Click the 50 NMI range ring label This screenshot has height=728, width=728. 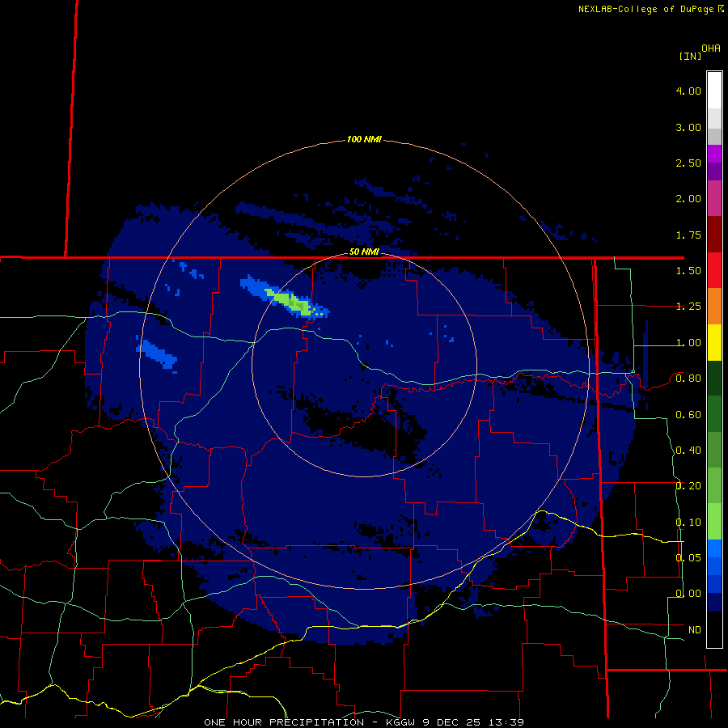364,252
